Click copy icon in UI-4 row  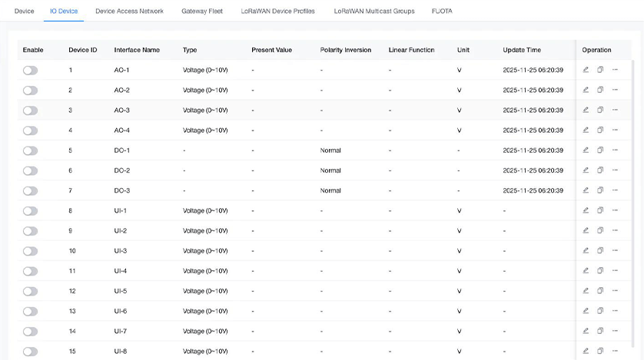(x=600, y=271)
